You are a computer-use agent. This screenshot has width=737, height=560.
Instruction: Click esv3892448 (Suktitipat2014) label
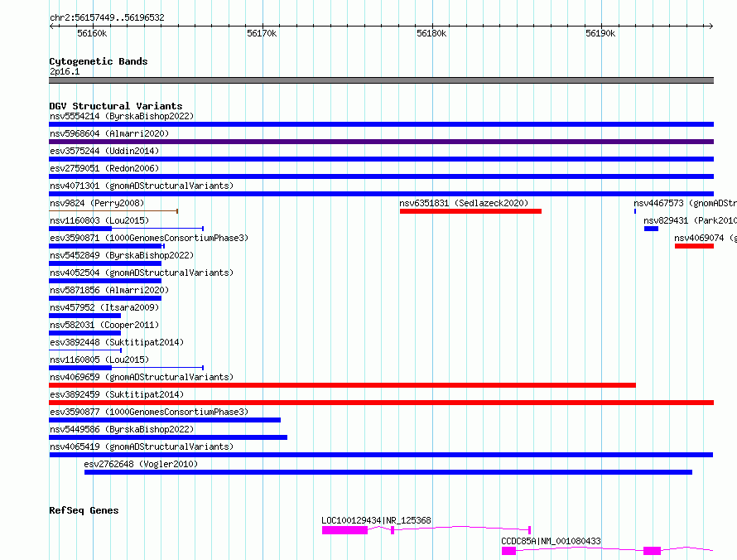point(117,342)
